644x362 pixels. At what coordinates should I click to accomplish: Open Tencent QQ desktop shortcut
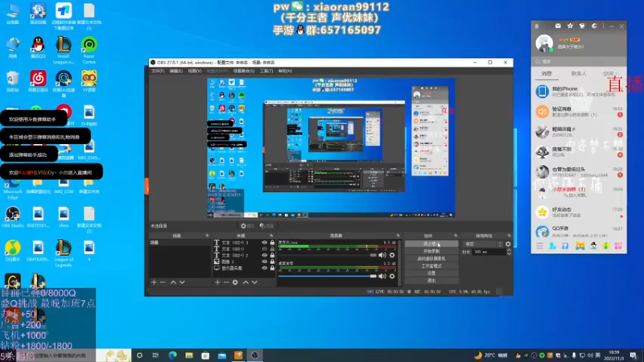tap(38, 47)
